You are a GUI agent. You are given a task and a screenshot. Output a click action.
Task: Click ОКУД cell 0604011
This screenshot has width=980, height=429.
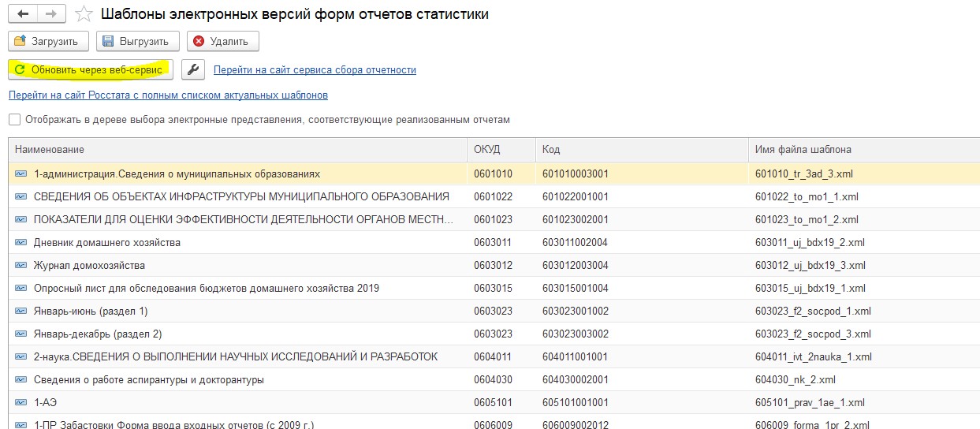pyautogui.click(x=493, y=356)
